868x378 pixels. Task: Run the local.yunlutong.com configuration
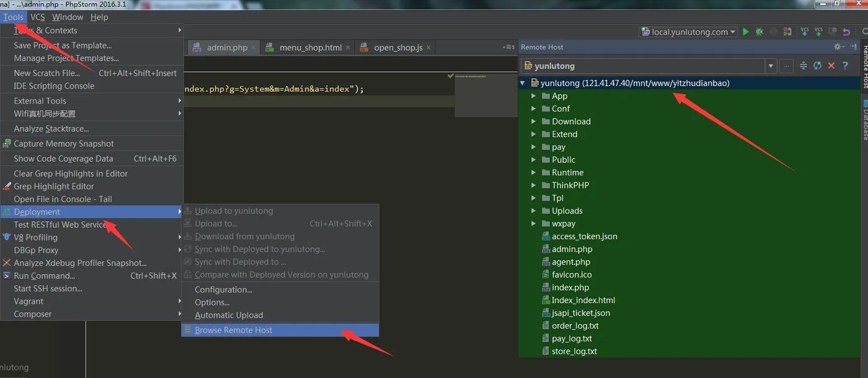coord(746,32)
